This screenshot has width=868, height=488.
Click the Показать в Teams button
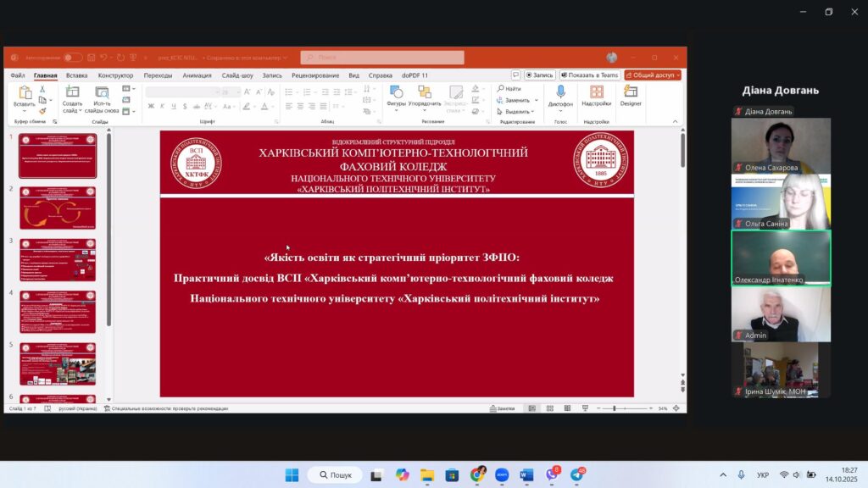coord(589,75)
